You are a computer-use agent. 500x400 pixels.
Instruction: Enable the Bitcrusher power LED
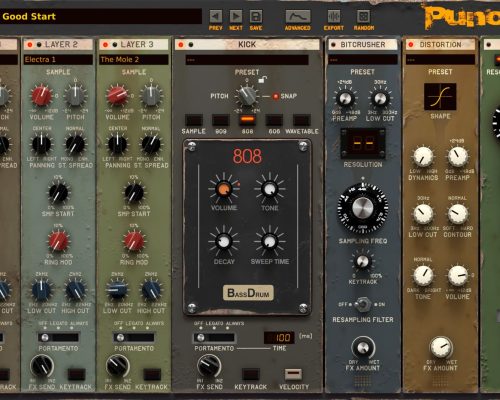333,45
